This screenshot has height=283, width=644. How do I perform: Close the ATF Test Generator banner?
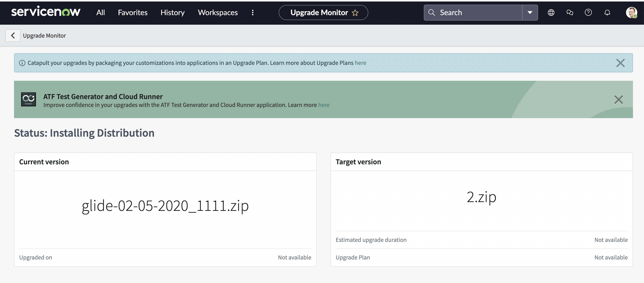[x=619, y=100]
